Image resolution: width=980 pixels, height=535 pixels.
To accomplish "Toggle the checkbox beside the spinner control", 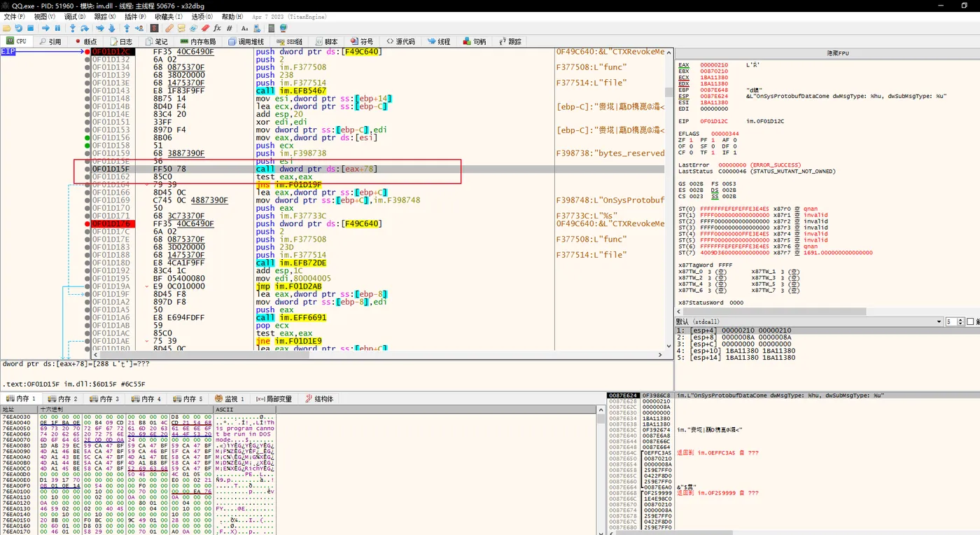I will (x=970, y=321).
